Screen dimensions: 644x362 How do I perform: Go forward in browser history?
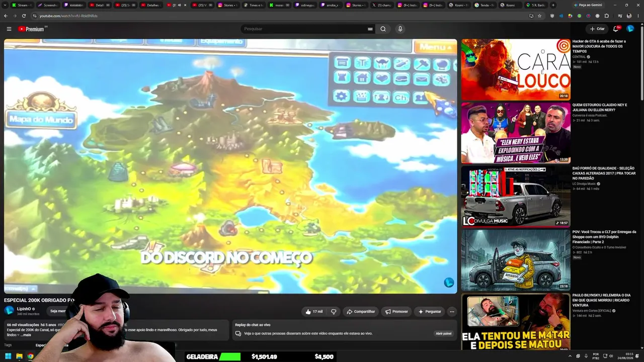click(x=15, y=16)
